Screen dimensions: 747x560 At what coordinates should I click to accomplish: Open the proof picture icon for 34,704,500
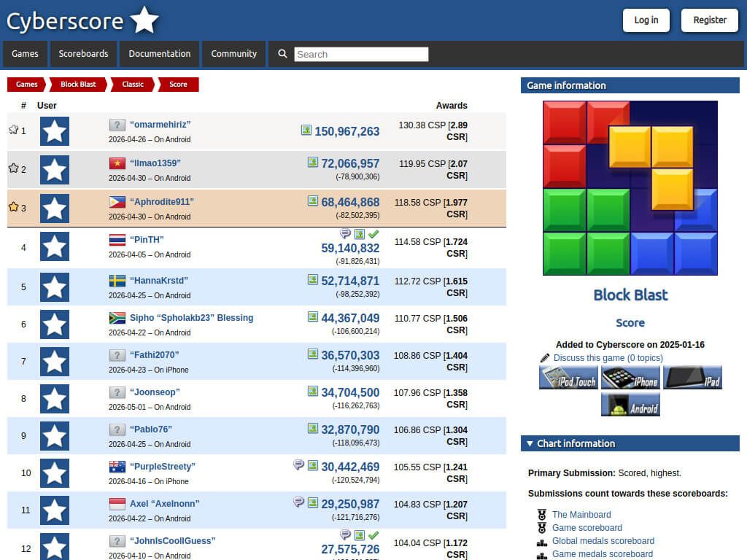coord(313,391)
